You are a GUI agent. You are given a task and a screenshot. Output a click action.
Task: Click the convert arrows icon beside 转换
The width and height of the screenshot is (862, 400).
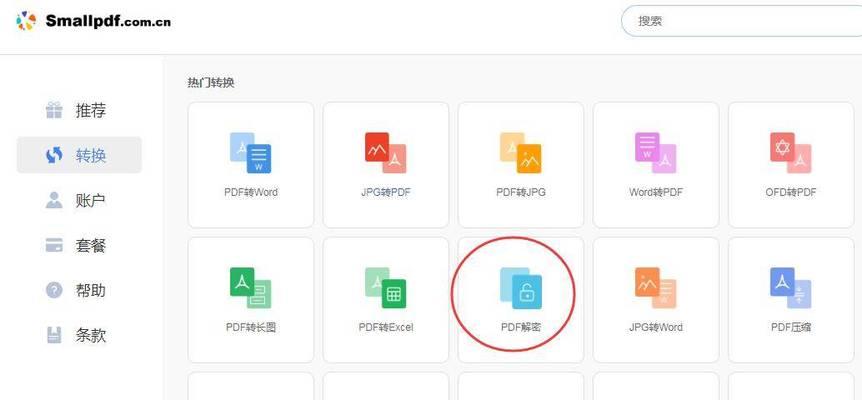(54, 155)
